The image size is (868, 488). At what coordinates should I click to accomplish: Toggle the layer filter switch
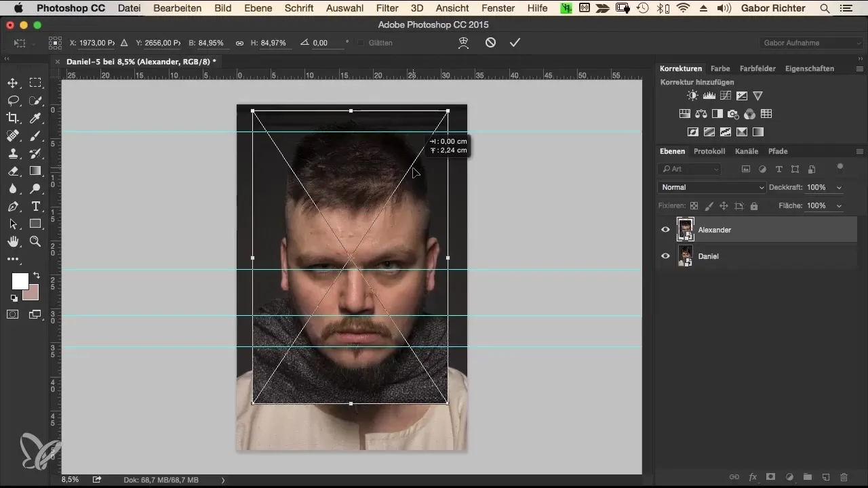pos(840,167)
